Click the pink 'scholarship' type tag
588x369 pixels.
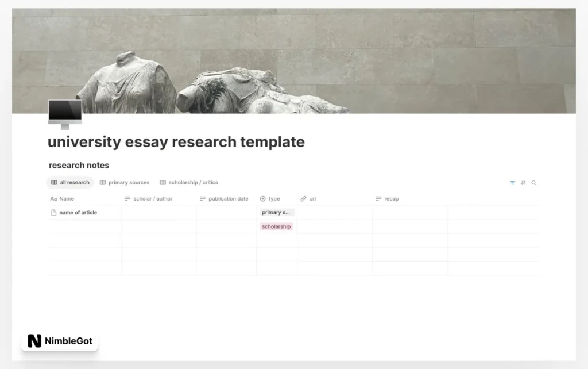tap(276, 226)
